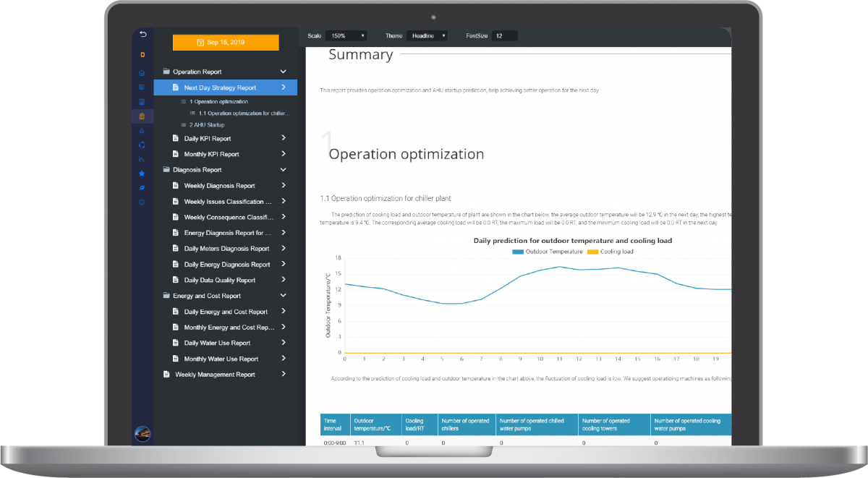Viewport: 868px width, 478px height.
Task: Click the Daily Data Quality Report document icon
Action: [175, 280]
